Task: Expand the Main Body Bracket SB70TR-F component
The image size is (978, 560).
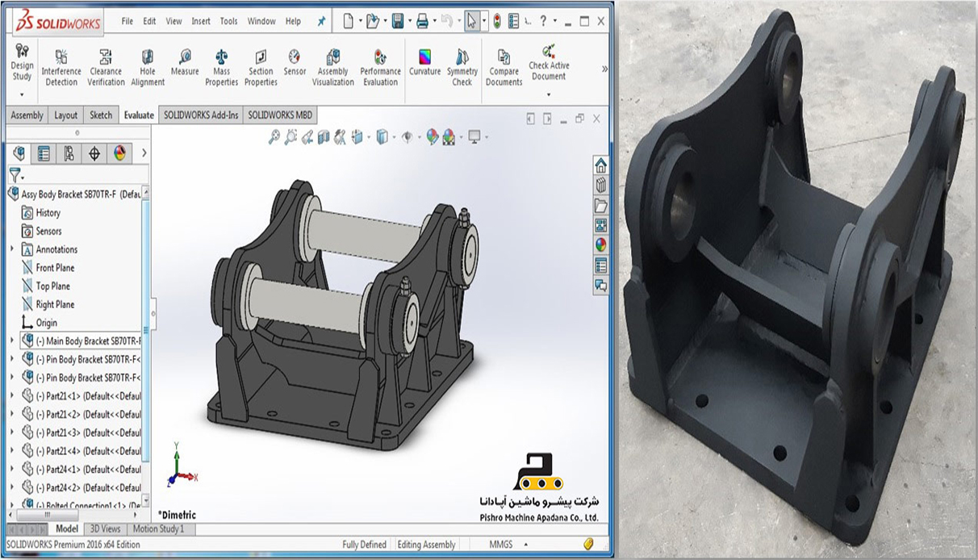Action: (x=12, y=341)
